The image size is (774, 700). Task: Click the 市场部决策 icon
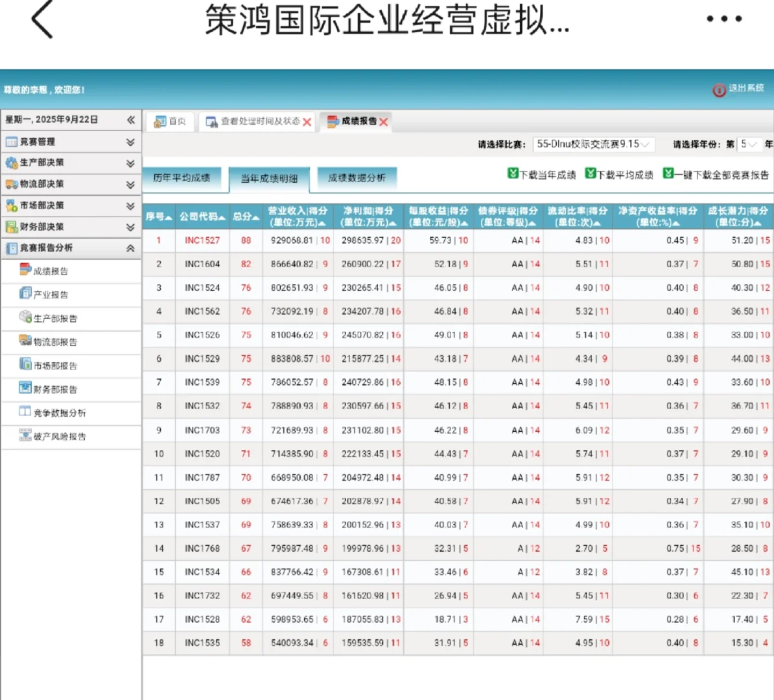pos(12,205)
